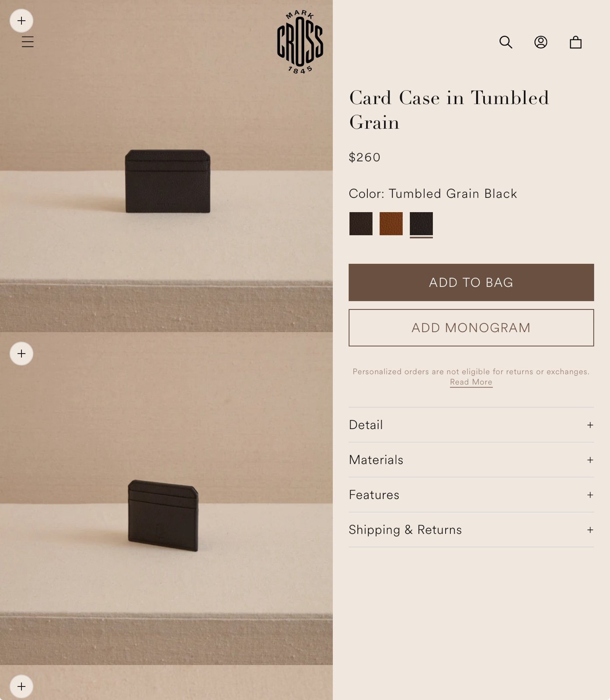Select the Tumbled Grain Black swatch
610x700 pixels.
coord(421,224)
